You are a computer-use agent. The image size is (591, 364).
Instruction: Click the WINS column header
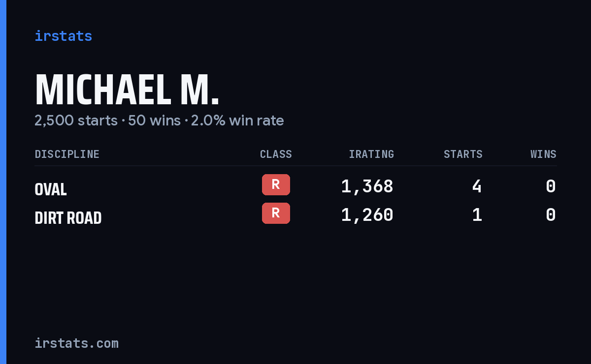pyautogui.click(x=543, y=154)
